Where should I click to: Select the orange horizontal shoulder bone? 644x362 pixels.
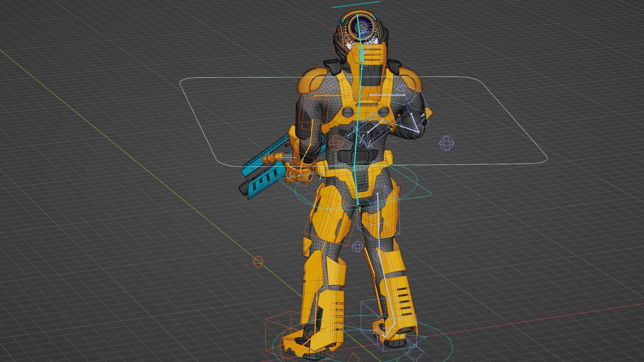[x=332, y=95]
